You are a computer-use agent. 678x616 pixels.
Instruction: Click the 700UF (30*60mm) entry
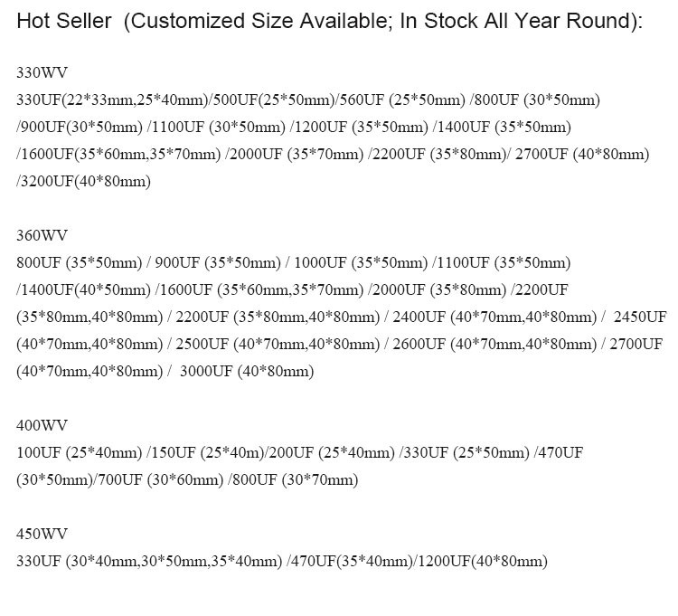click(x=161, y=480)
